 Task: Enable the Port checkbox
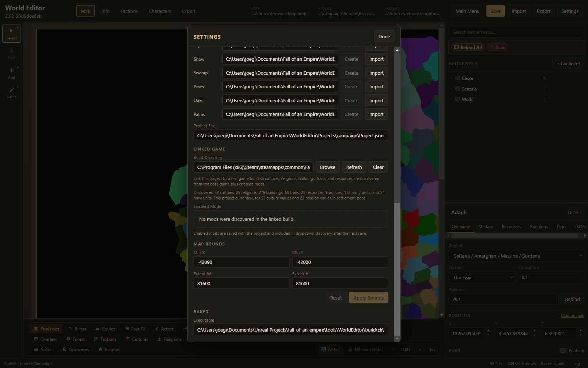point(563,350)
